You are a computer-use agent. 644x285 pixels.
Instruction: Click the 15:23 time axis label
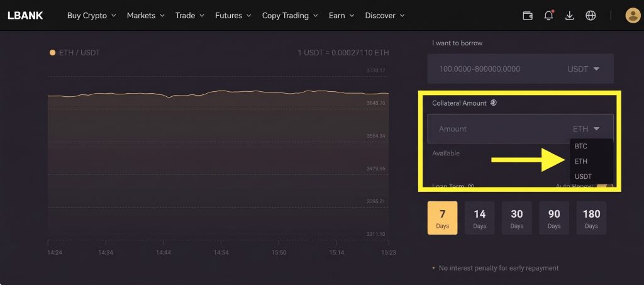[388, 252]
